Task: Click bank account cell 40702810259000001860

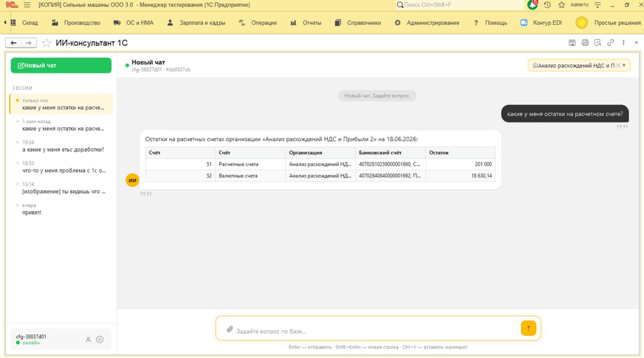Action: [x=390, y=164]
